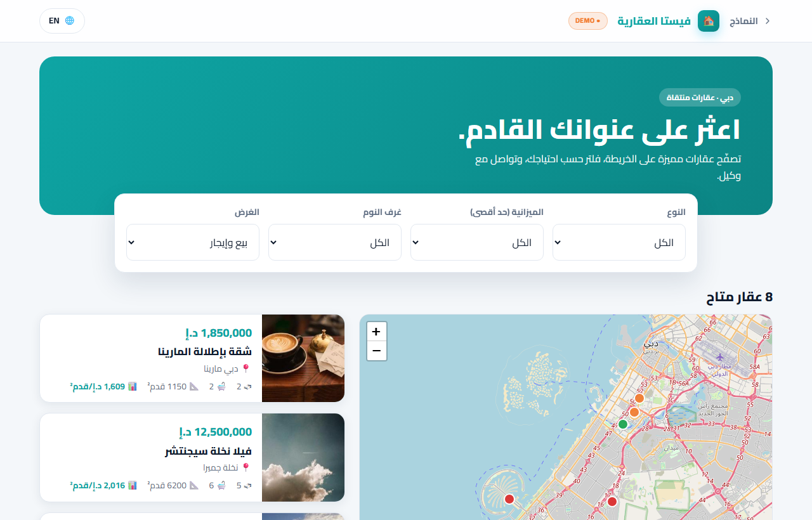This screenshot has height=520, width=812.
Task: Click the دبي مارينا location text
Action: coord(221,368)
